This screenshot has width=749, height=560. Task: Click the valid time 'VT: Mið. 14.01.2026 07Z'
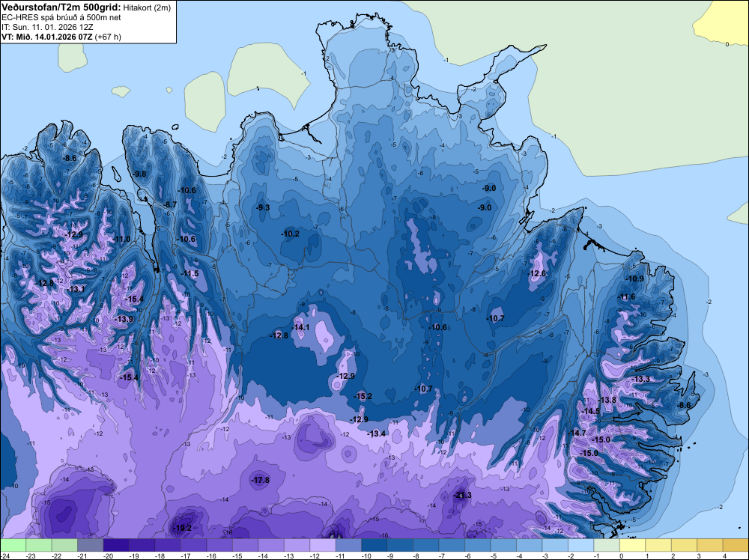(47, 37)
